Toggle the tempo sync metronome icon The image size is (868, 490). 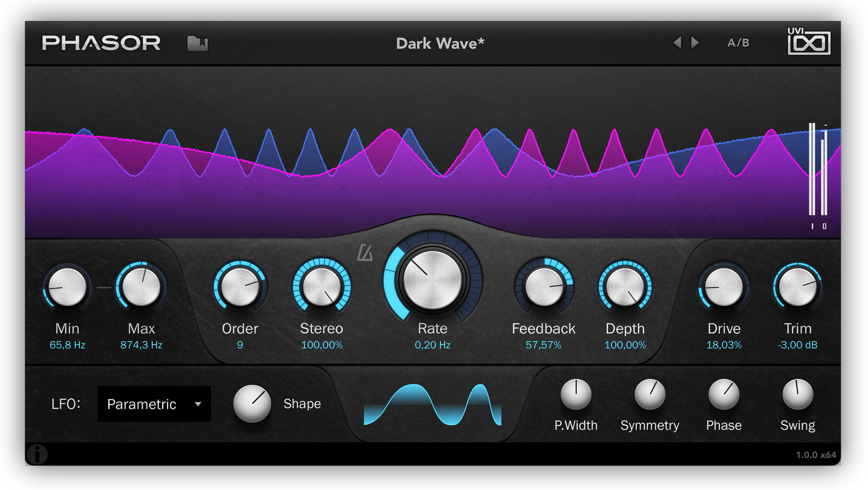click(365, 252)
